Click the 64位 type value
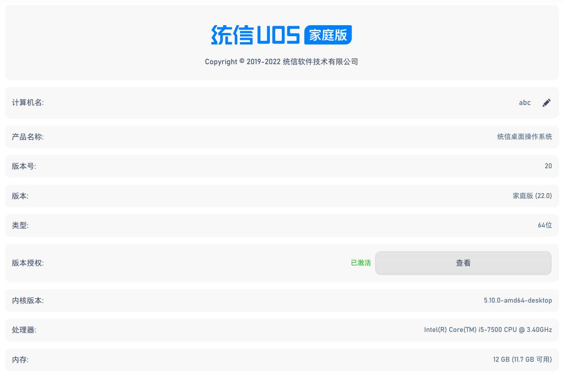Screen dimensions: 565x392 point(545,226)
